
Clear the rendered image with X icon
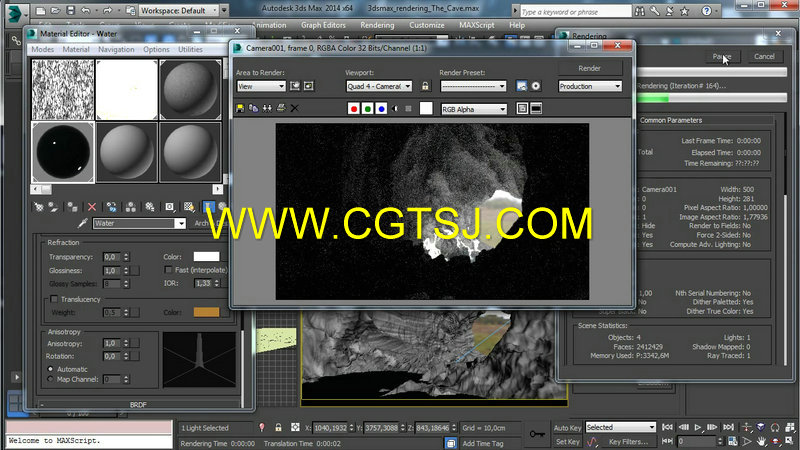(294, 108)
